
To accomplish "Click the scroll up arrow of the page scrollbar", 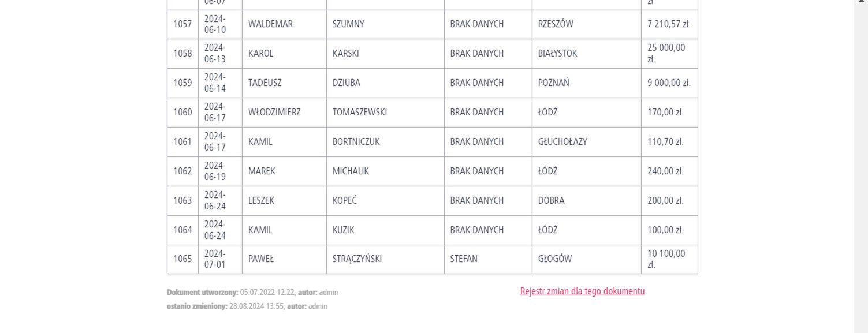I will click(861, 3).
